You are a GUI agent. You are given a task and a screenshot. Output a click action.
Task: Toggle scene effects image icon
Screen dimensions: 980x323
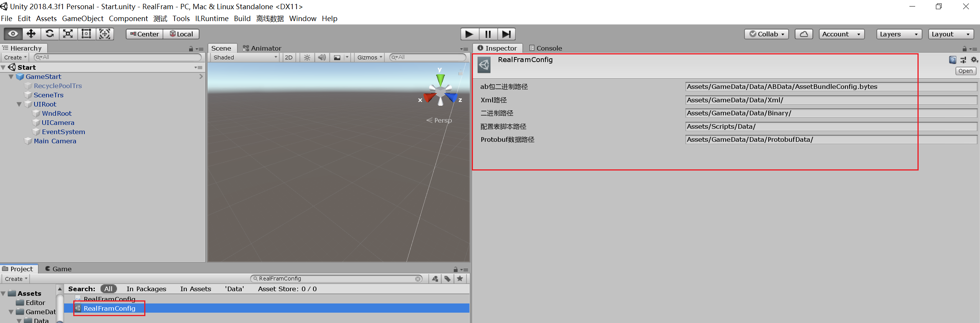pyautogui.click(x=337, y=57)
